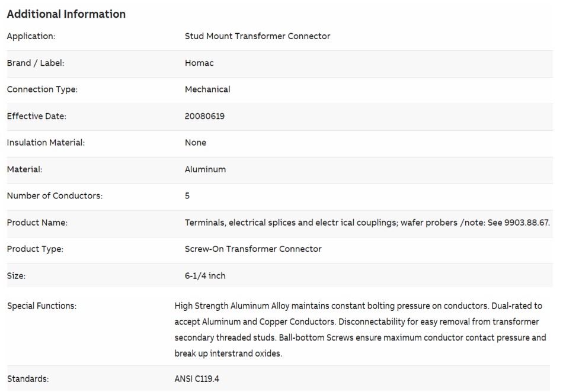This screenshot has width=563, height=392.
Task: Select the Application label
Action: (31, 36)
